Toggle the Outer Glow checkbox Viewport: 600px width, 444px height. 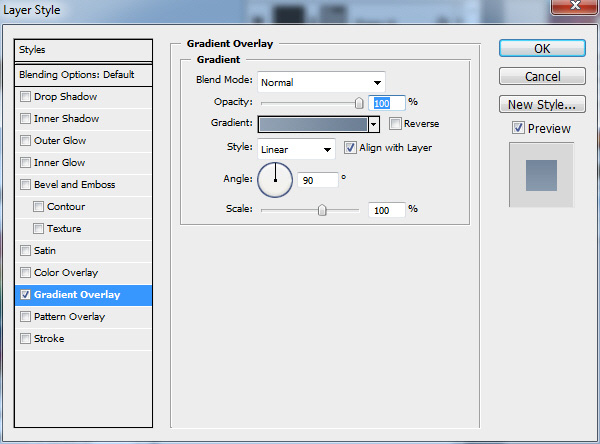pyautogui.click(x=25, y=140)
